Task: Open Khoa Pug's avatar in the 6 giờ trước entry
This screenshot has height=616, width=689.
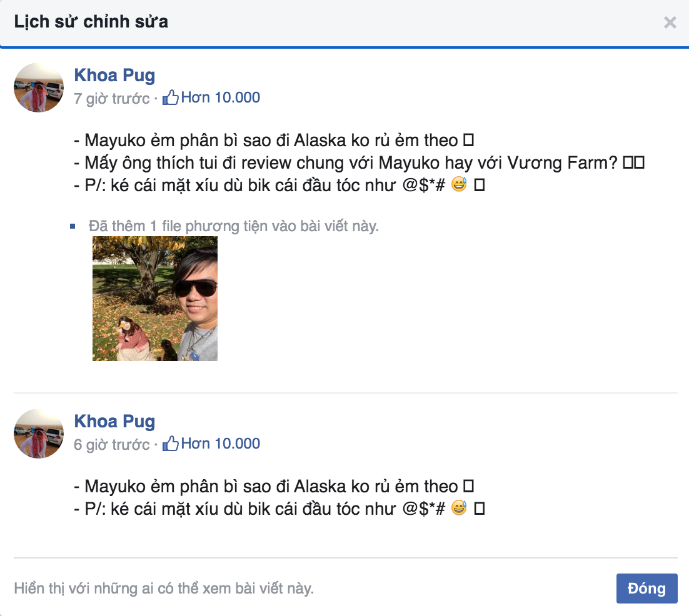Action: click(39, 434)
